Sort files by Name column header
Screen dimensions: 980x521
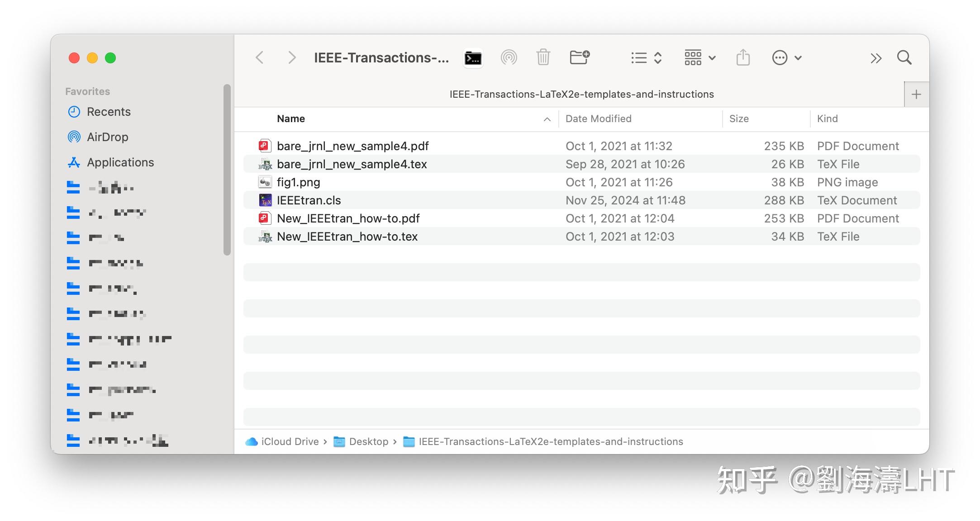click(x=291, y=119)
